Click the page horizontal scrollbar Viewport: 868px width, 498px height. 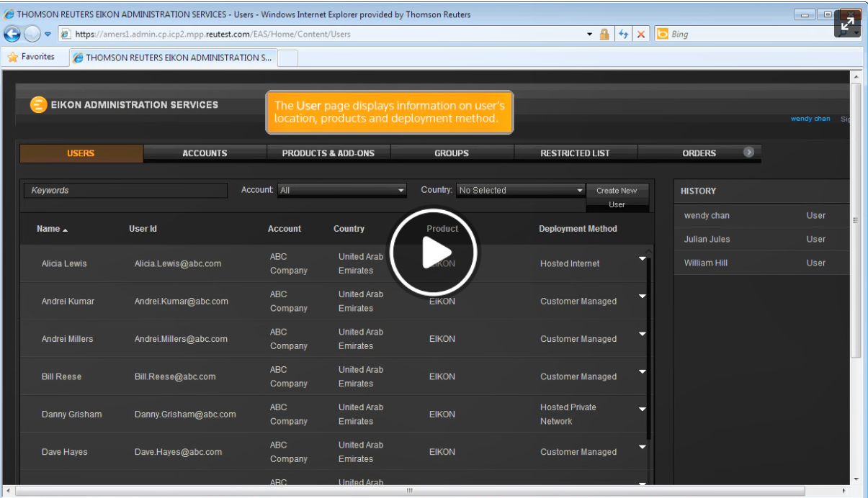click(409, 491)
